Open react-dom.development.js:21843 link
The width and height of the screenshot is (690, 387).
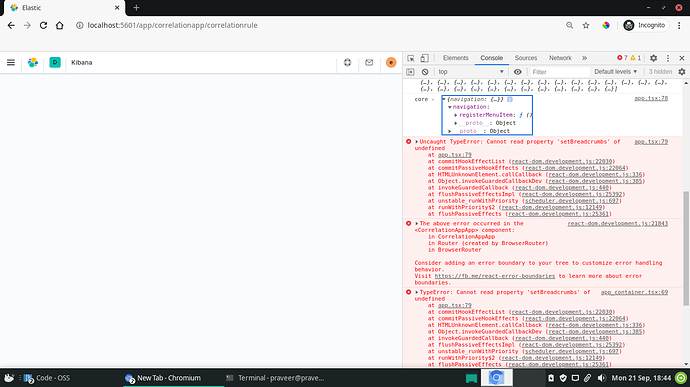[x=617, y=224]
